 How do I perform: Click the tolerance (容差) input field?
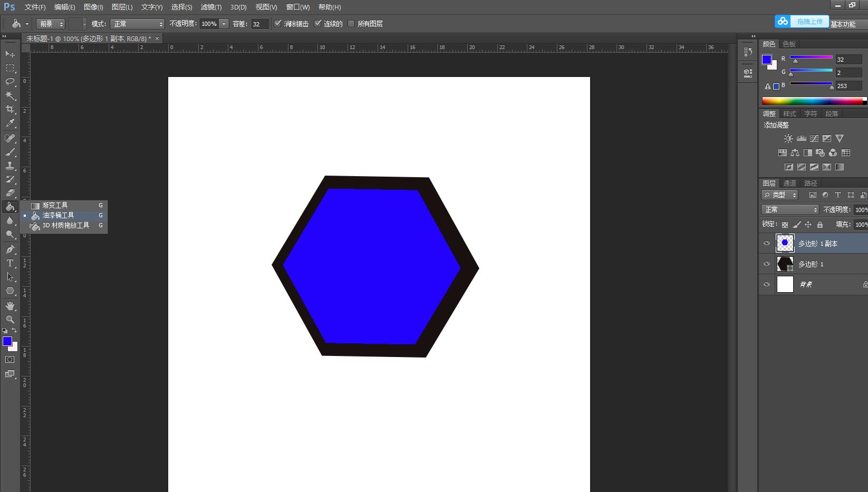coord(259,24)
